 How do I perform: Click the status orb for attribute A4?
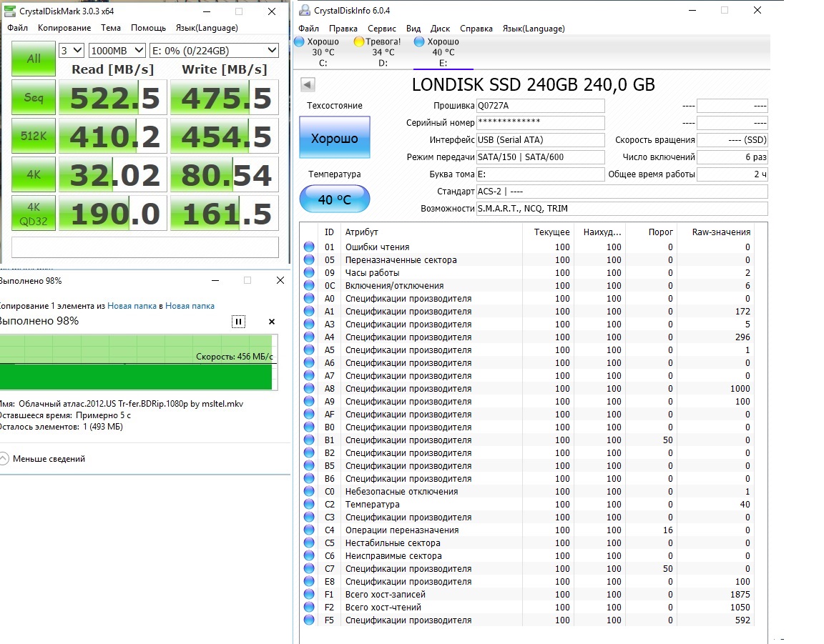(309, 337)
